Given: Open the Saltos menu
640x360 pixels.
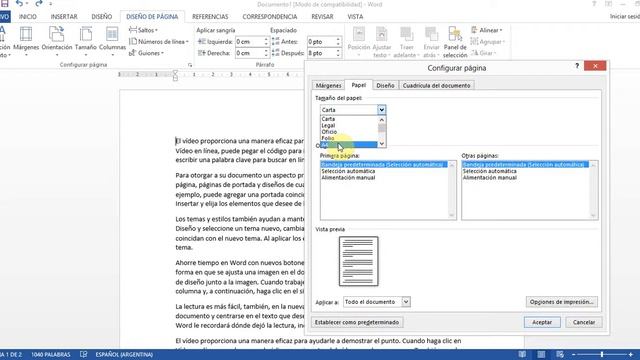Looking at the screenshot, I should coord(143,30).
